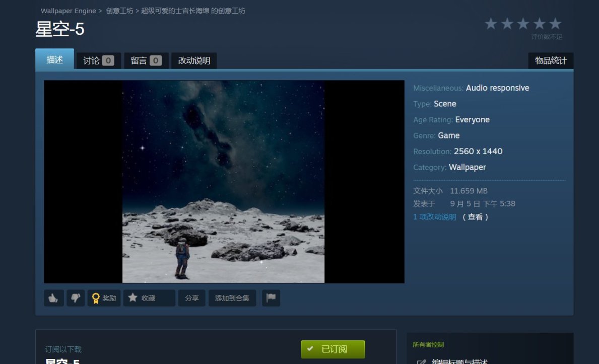Click the 11.659 MB file size text

[469, 191]
